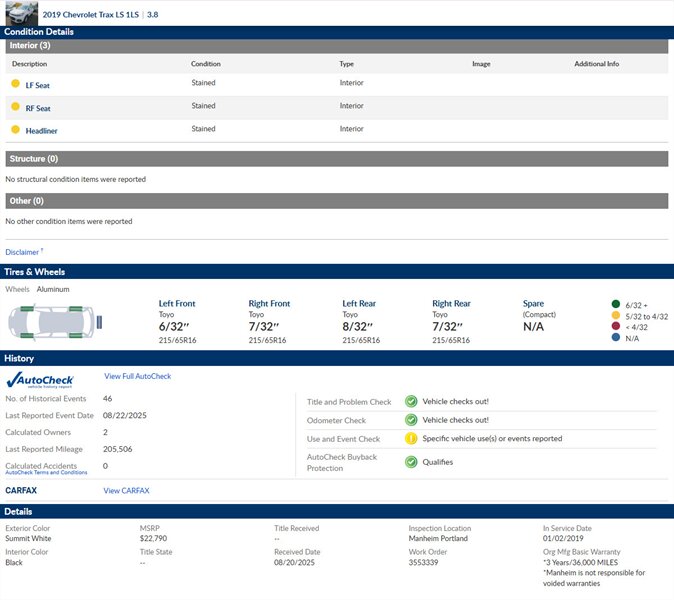674x600 pixels.
Task: Open AutoCheck Terms and Conditions
Action: (x=46, y=472)
